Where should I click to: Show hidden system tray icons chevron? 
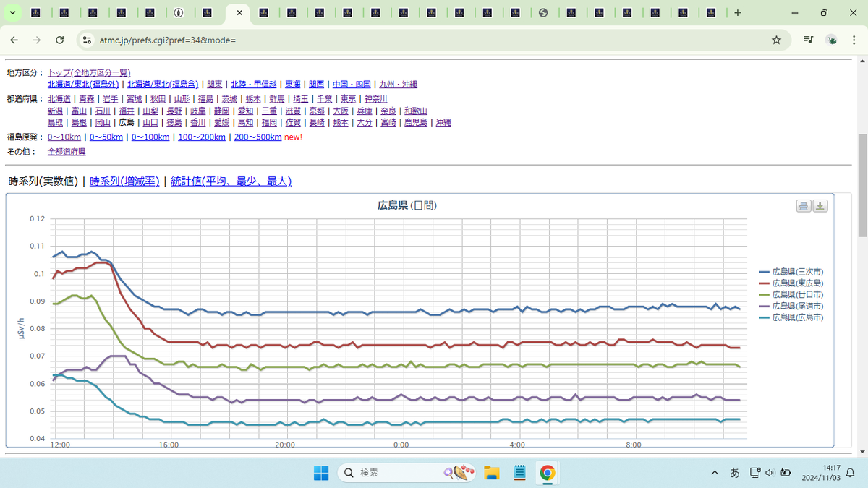click(x=715, y=473)
